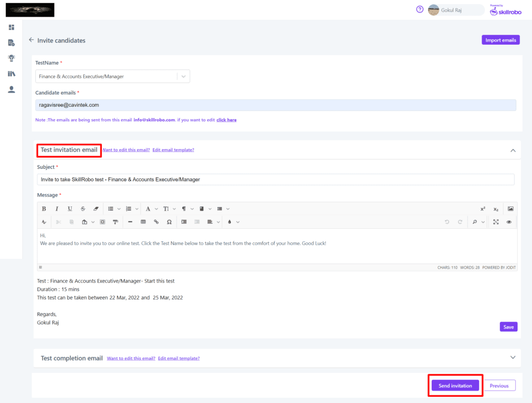The height and width of the screenshot is (403, 532).
Task: Click the Import emails button
Action: coord(500,40)
